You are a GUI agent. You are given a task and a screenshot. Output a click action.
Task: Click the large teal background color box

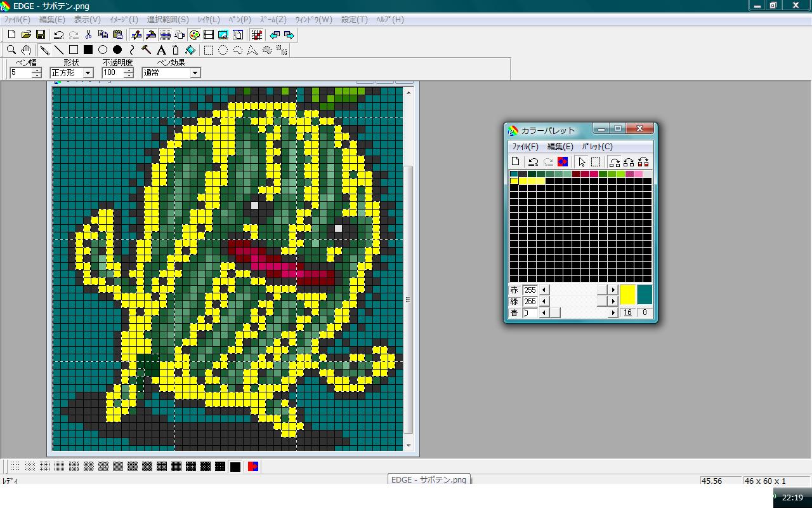[x=645, y=295]
